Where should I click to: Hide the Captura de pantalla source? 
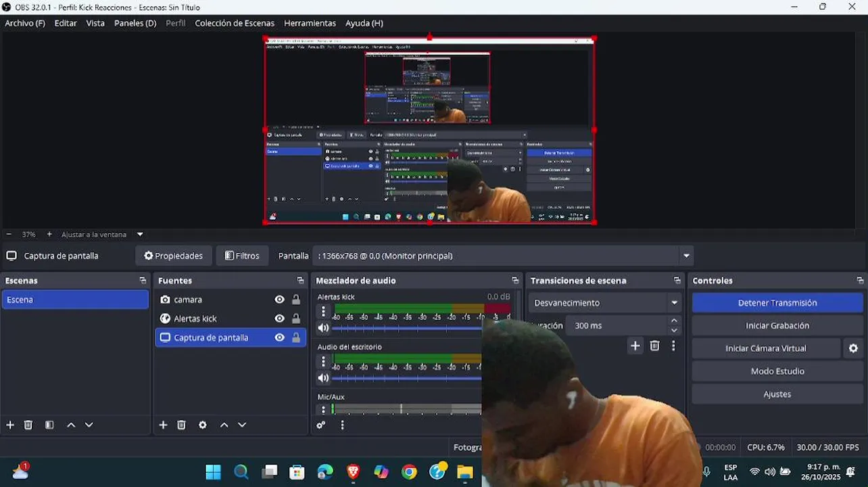tap(279, 338)
